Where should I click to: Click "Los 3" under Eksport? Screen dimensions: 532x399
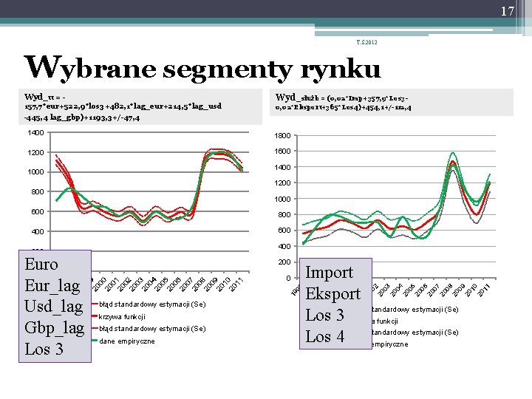pos(324,315)
